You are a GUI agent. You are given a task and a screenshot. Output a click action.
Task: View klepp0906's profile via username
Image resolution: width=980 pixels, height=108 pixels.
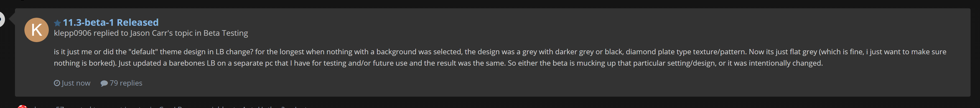tap(73, 33)
